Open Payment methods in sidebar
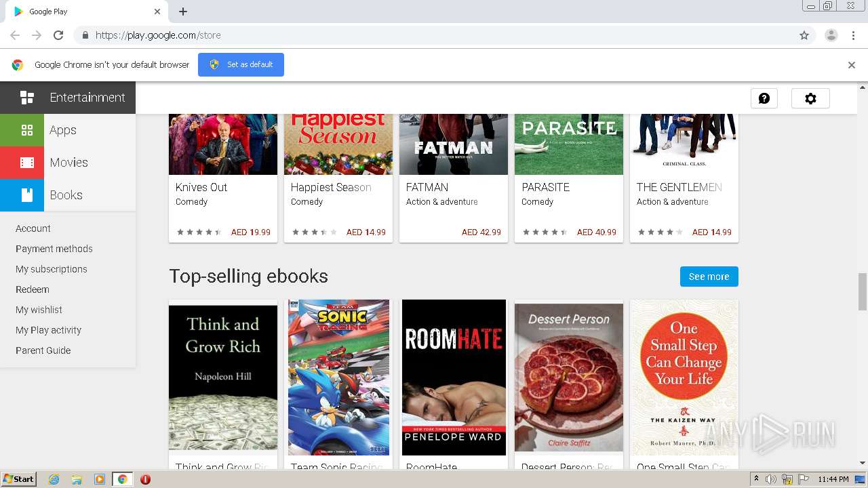Image resolution: width=868 pixels, height=488 pixels. coord(54,249)
